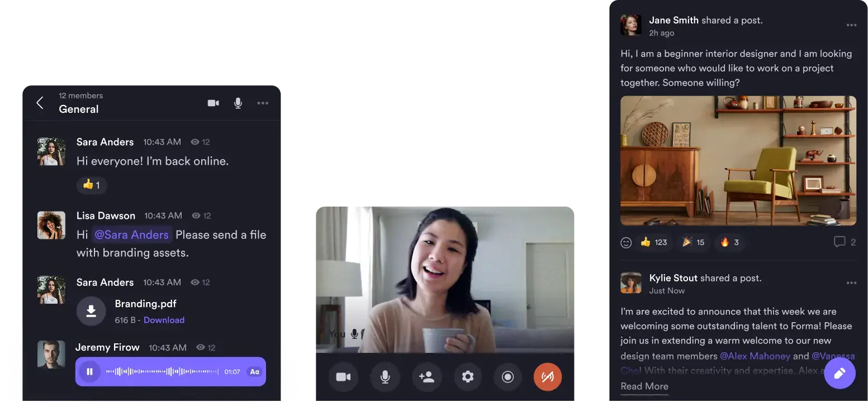Download the Branding.pdf file icon
868x402 pixels.
pos(91,311)
